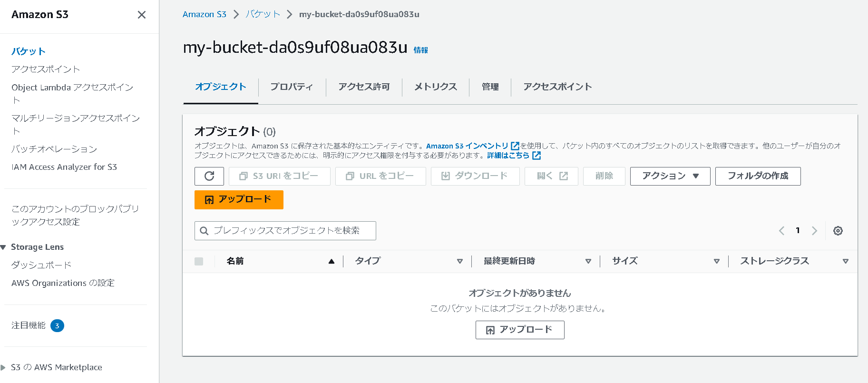868x383 pixels.
Task: Click the アップロード button in the empty table
Action: pyautogui.click(x=520, y=330)
